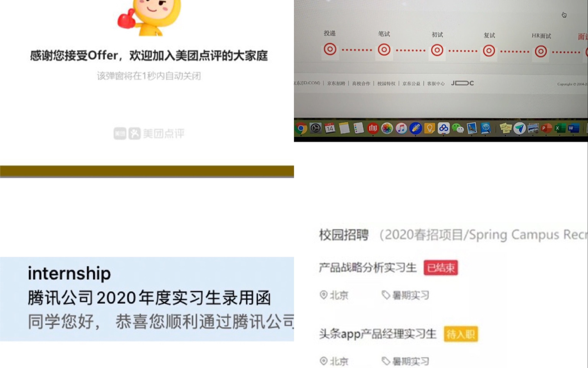
Task: Click the yellow thumbs-up mascot image
Action: (148, 18)
